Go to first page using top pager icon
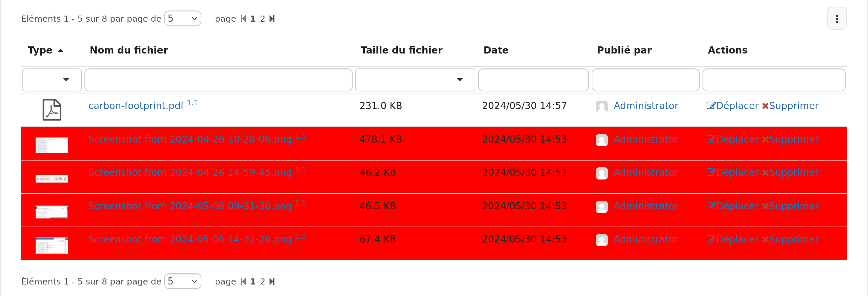 (243, 19)
